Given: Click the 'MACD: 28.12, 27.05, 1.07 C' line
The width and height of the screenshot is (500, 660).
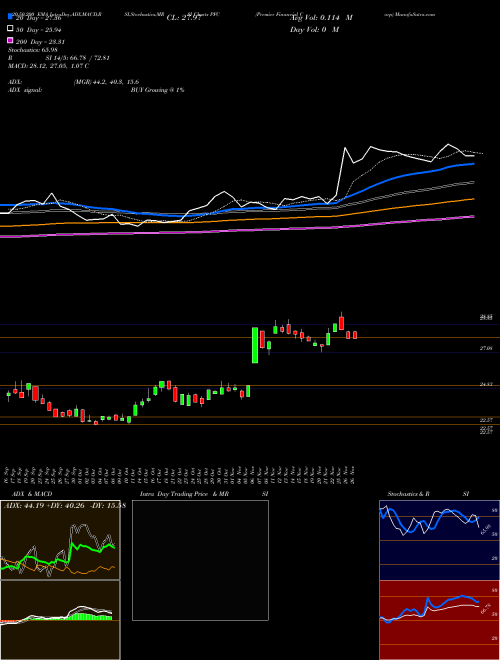Looking at the screenshot, I should (48, 66).
